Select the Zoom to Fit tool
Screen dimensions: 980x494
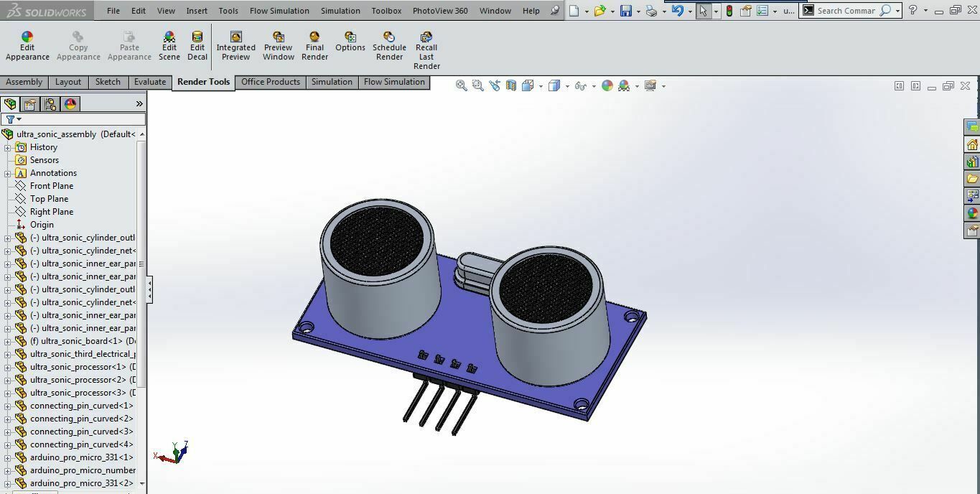[x=461, y=85]
